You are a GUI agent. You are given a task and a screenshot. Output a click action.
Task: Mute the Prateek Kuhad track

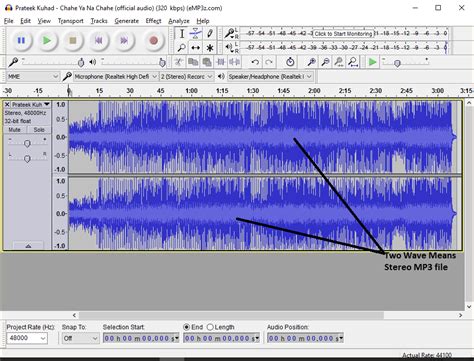click(x=15, y=130)
